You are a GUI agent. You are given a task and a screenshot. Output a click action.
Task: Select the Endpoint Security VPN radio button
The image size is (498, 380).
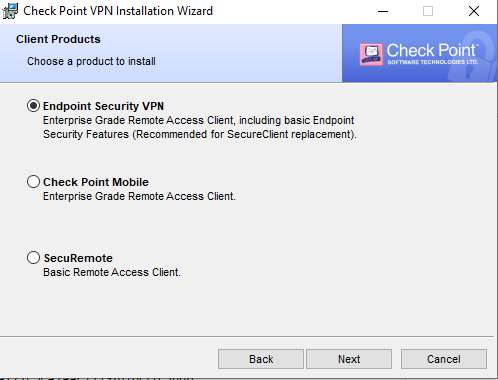(33, 106)
